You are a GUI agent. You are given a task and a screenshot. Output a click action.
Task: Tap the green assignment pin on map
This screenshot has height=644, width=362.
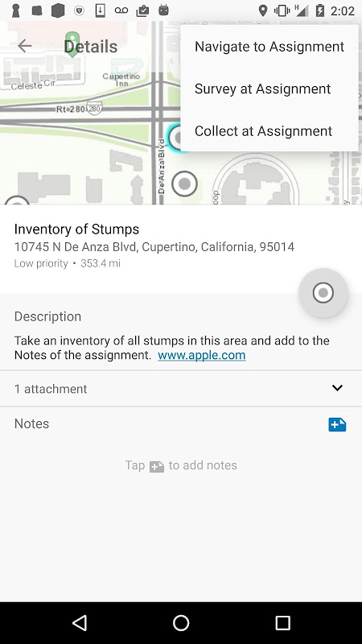(x=72, y=44)
